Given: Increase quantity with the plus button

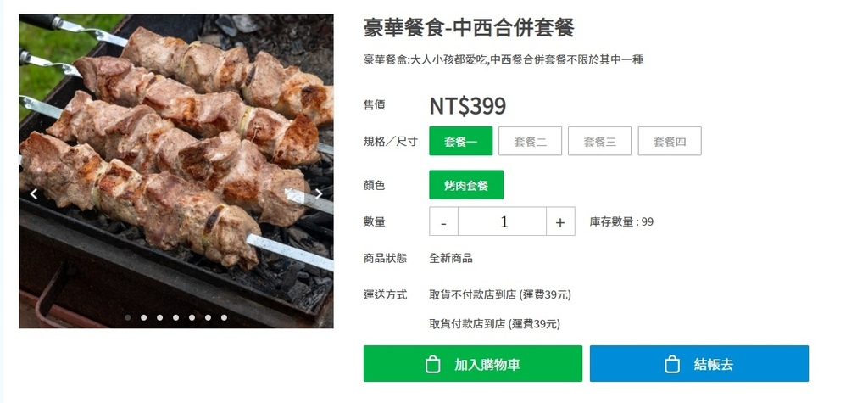Looking at the screenshot, I should coord(560,221).
